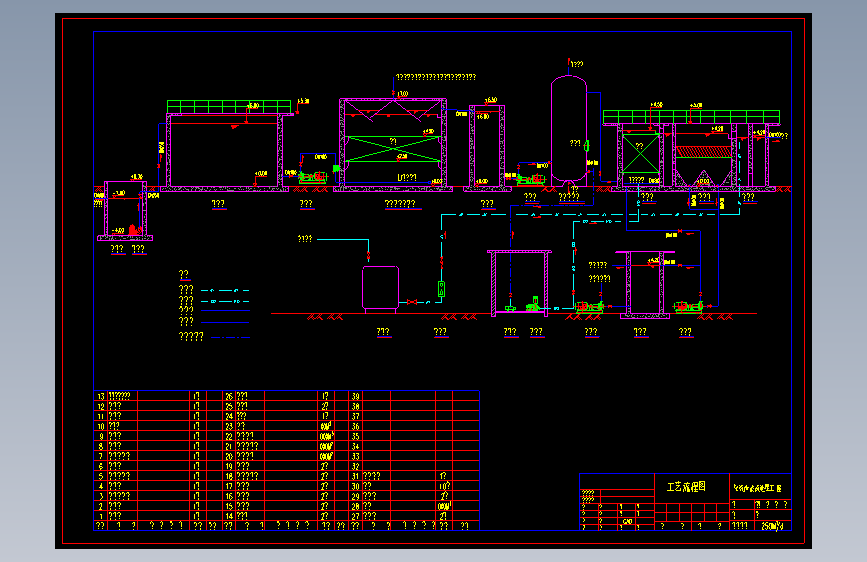This screenshot has height=562, width=867.
Task: Click row number 7 in the equipment table
Action: point(101,456)
